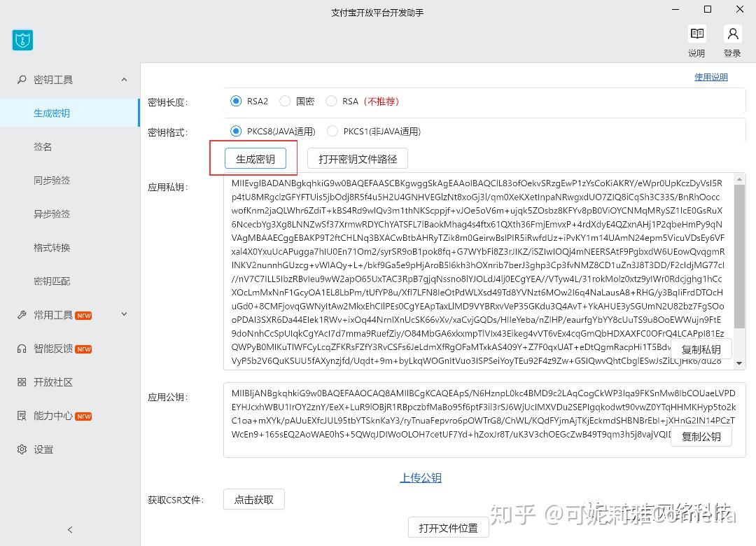Maximize the window

pos(708,9)
